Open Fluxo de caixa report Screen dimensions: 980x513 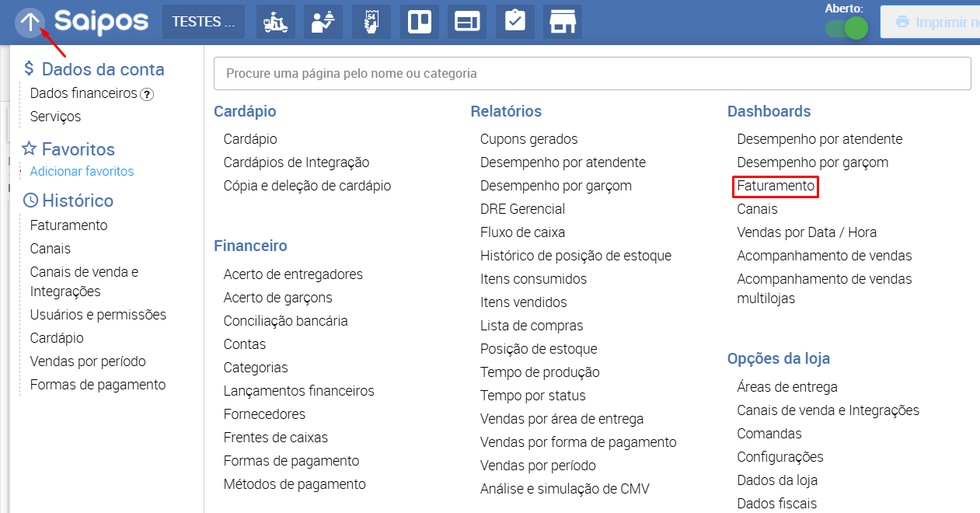522,232
